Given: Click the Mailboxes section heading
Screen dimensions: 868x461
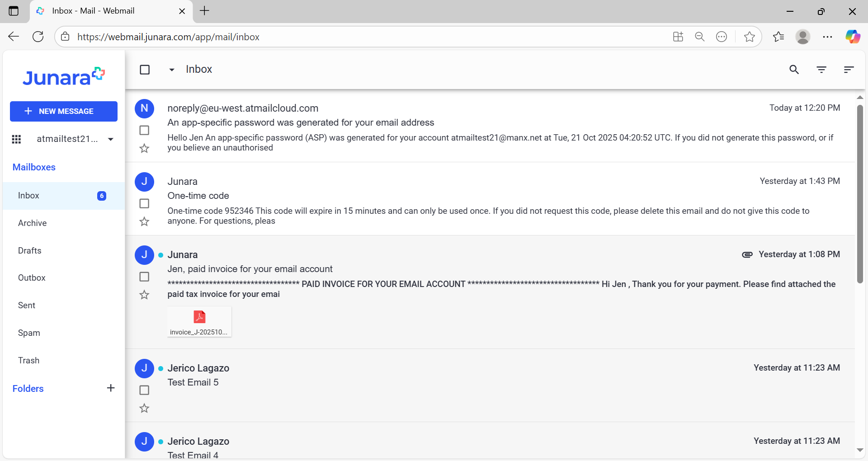Looking at the screenshot, I should click(x=34, y=167).
